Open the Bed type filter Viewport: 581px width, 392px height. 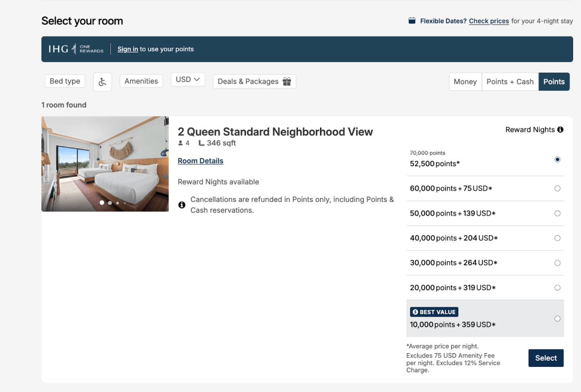(65, 81)
